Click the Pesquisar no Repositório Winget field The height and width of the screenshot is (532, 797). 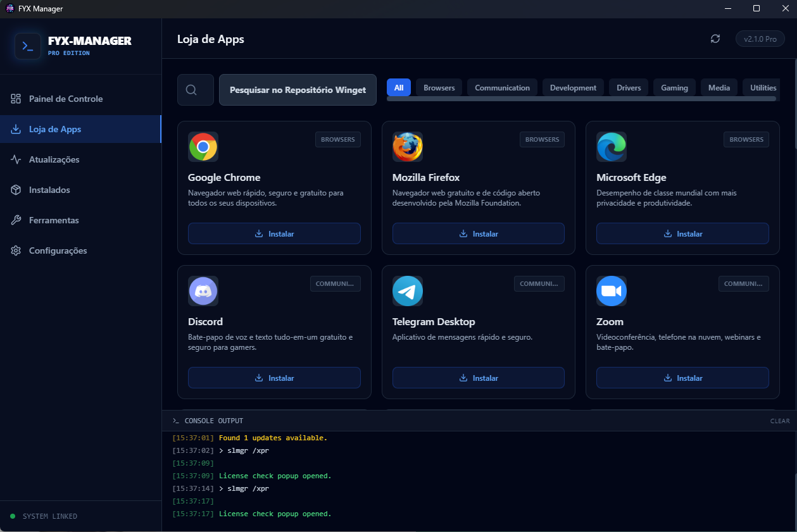coord(298,89)
